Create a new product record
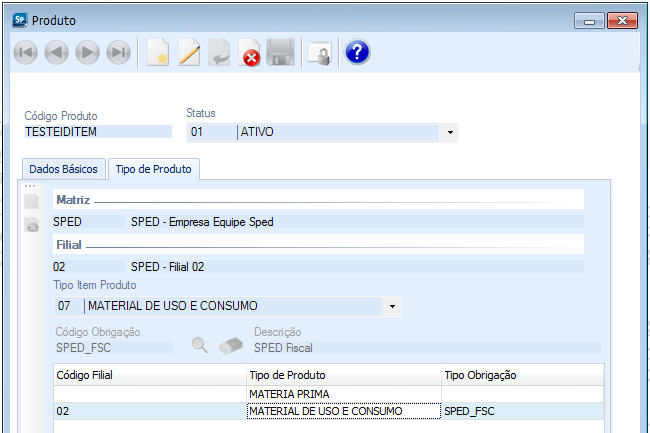The height and width of the screenshot is (433, 650). 158,53
